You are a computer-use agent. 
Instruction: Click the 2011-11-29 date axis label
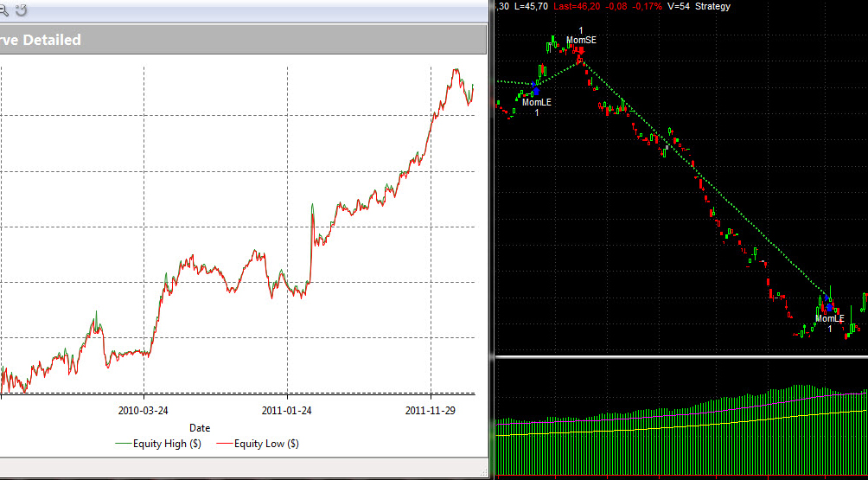[x=431, y=410]
